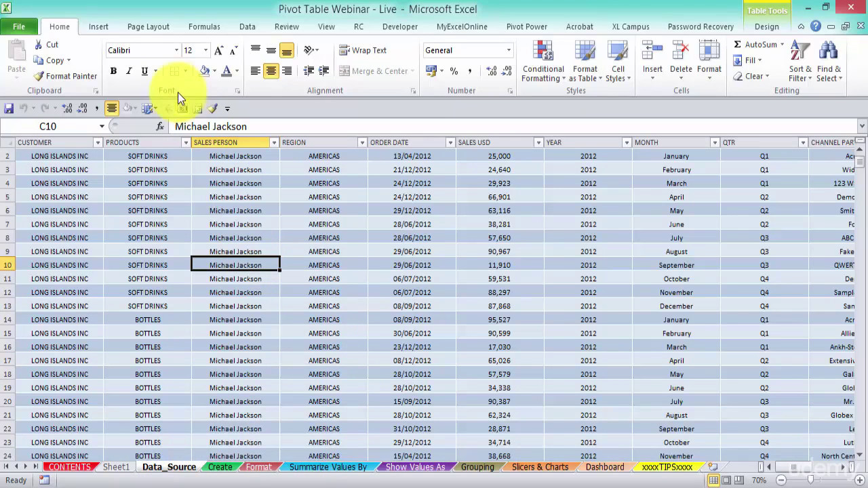The height and width of the screenshot is (488, 868).
Task: Select cell with sales value 90,967
Action: [500, 251]
